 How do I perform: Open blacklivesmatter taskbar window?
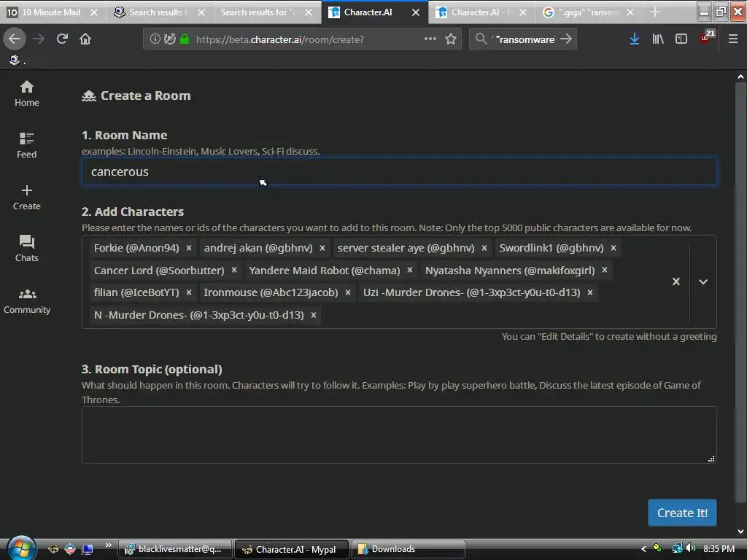tap(175, 549)
